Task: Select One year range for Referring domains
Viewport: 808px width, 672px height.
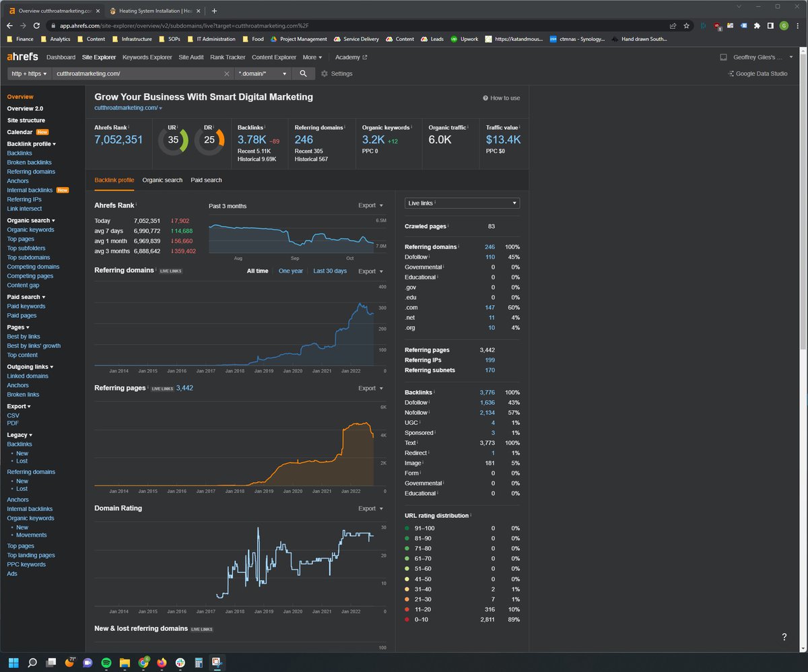Action: click(291, 271)
